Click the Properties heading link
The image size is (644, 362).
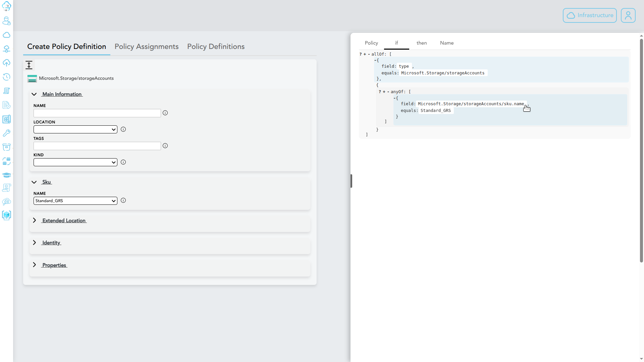54,265
